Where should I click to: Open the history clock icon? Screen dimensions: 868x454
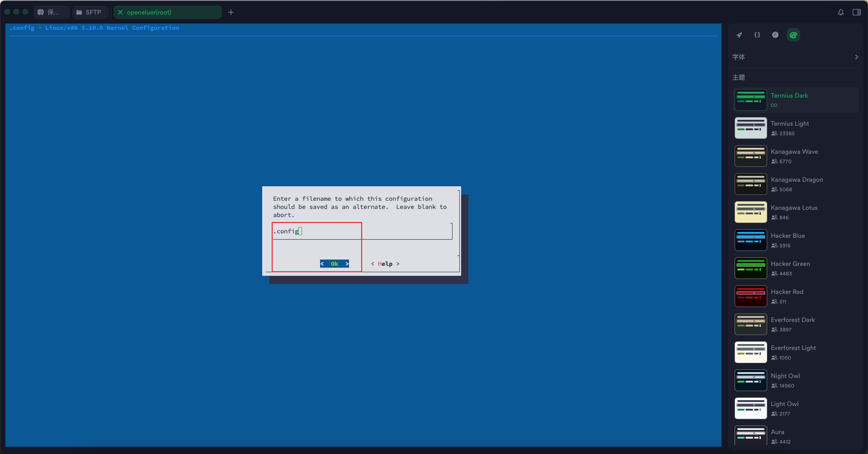[775, 35]
